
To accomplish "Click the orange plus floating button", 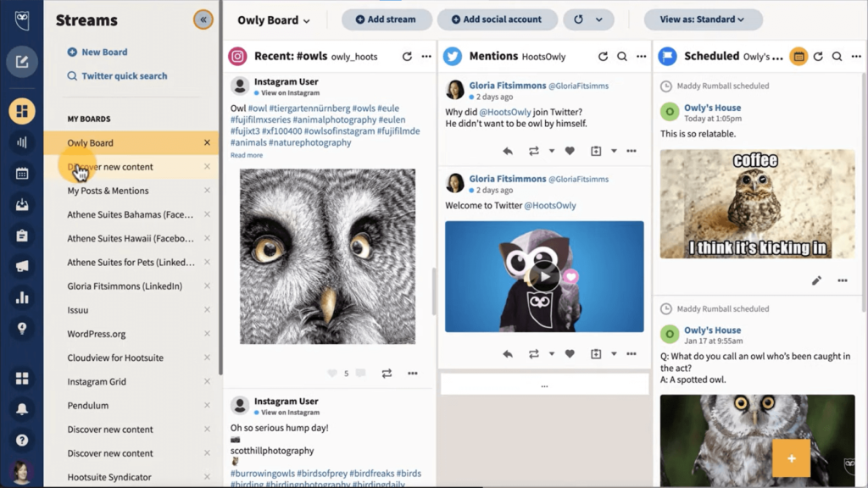I will [791, 458].
